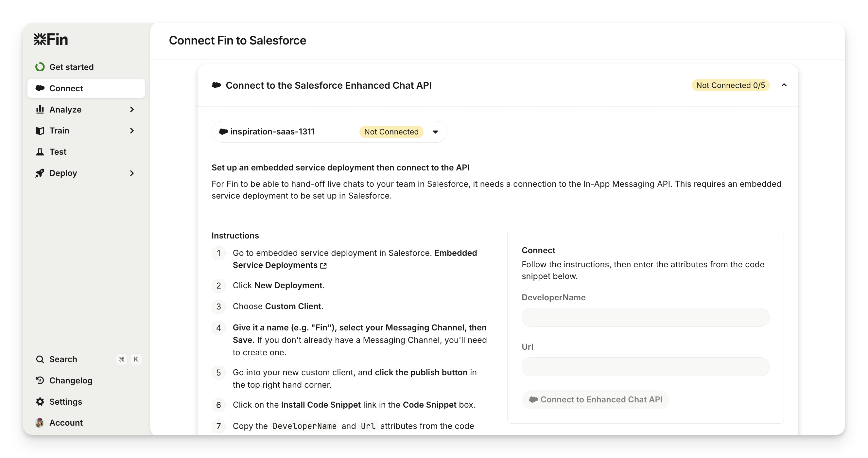Click the Analyze bar chart icon
The width and height of the screenshot is (868, 458).
[x=40, y=110]
